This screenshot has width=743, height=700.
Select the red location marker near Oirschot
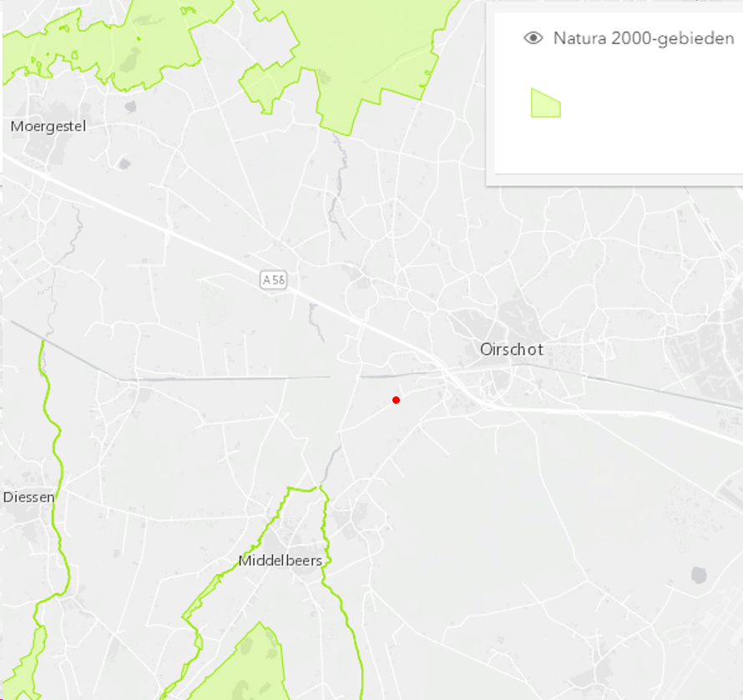pos(397,400)
